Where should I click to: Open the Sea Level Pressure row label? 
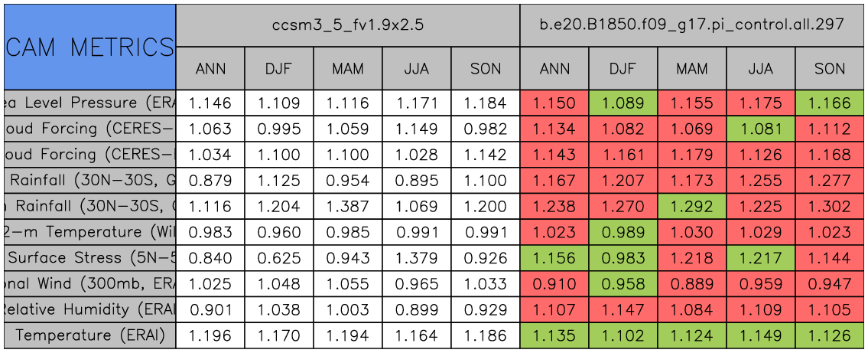pyautogui.click(x=89, y=103)
